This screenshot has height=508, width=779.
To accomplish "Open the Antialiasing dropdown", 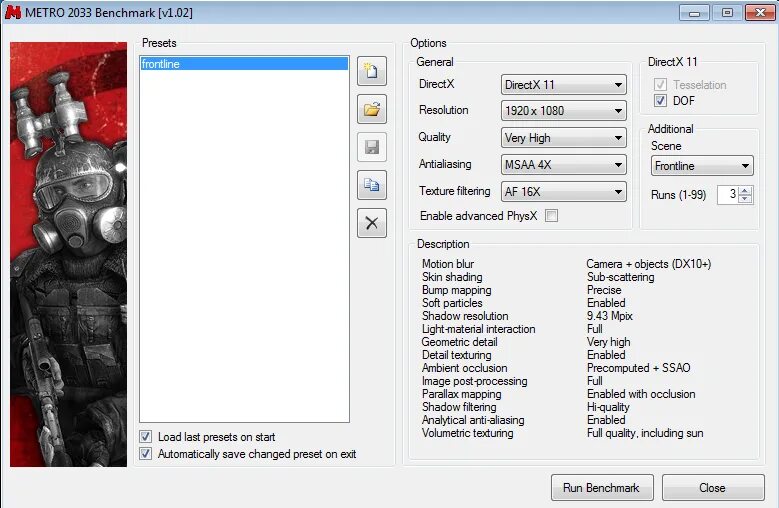I will pyautogui.click(x=563, y=164).
